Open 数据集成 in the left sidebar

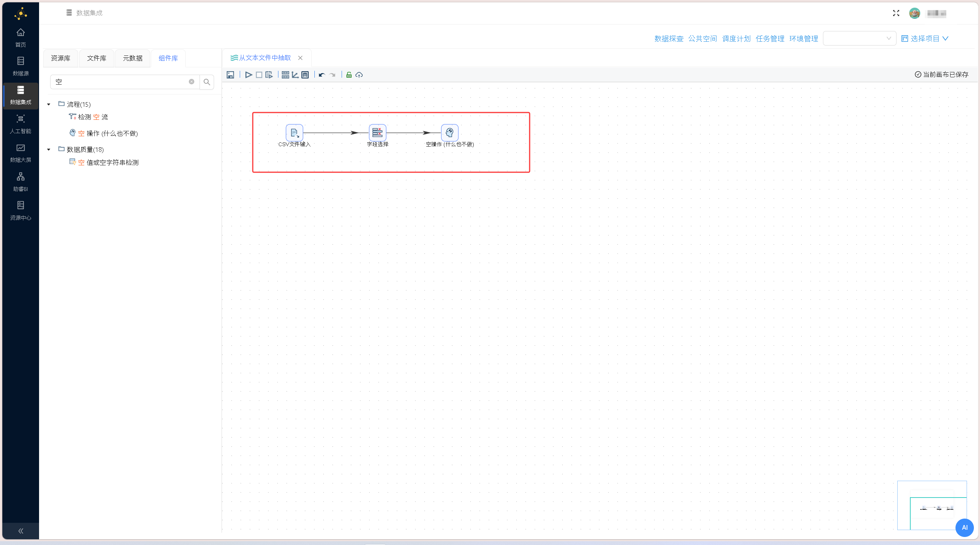click(21, 95)
